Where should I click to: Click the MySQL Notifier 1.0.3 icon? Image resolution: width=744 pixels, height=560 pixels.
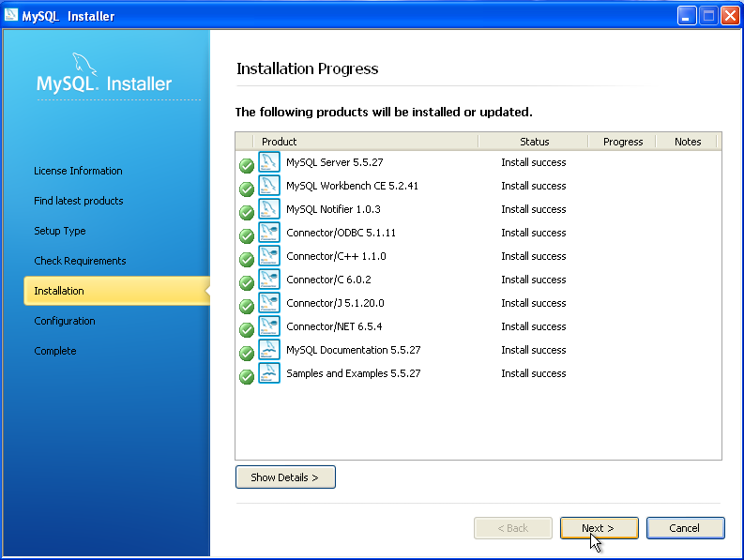pyautogui.click(x=269, y=209)
